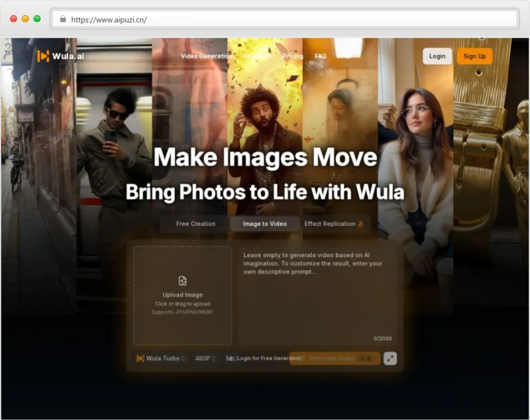The width and height of the screenshot is (530, 420).
Task: Open the FAQ navigation item
Action: pos(321,56)
